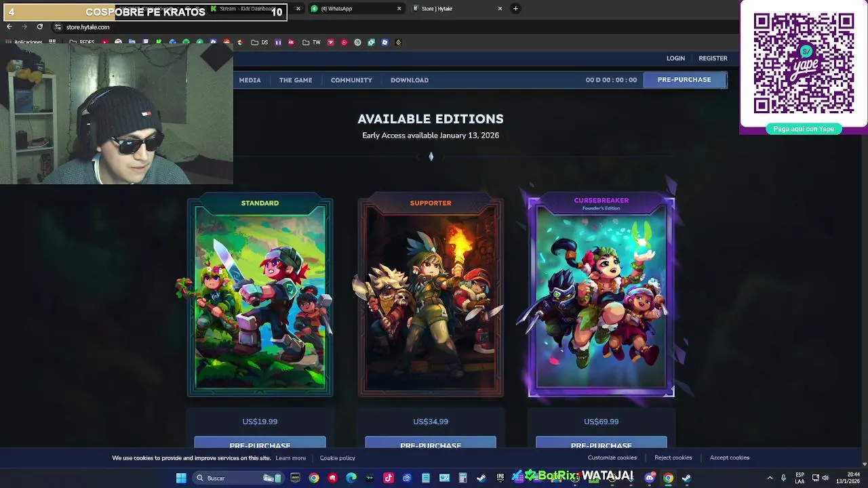Open TikTok from the taskbar
The width and height of the screenshot is (868, 488).
pos(389,478)
